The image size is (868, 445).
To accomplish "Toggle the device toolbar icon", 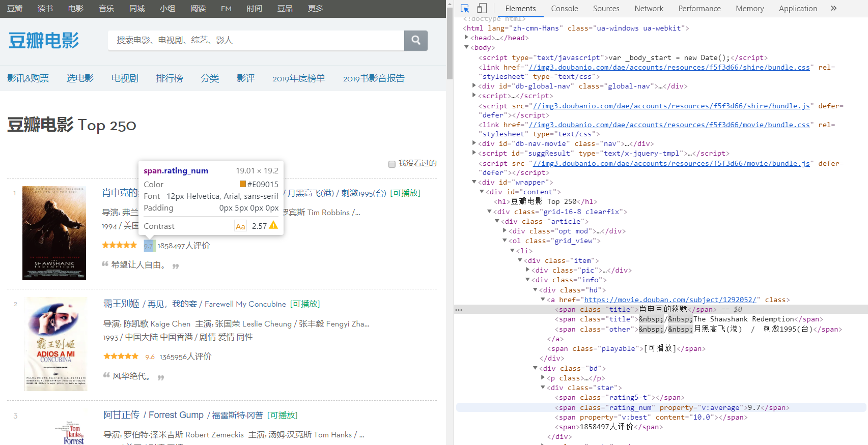I will coord(482,8).
